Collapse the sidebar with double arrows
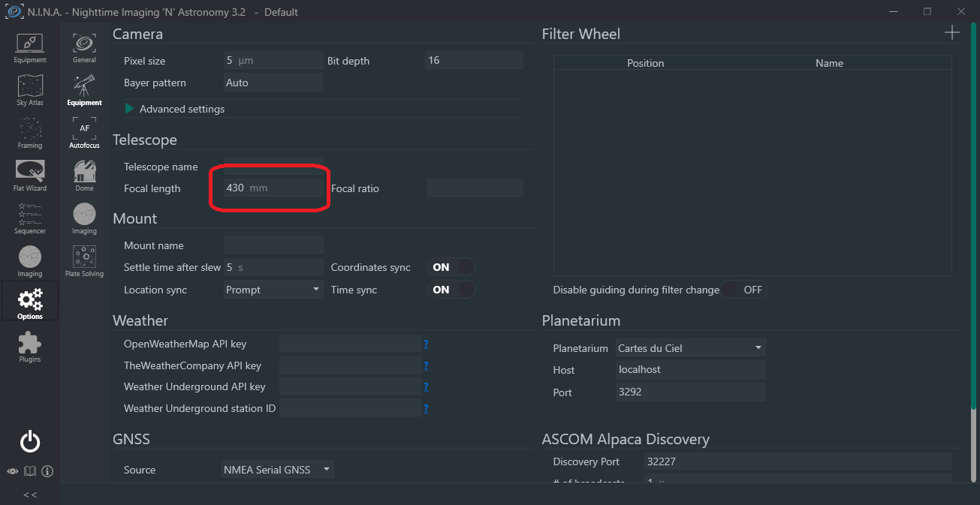 (x=30, y=494)
